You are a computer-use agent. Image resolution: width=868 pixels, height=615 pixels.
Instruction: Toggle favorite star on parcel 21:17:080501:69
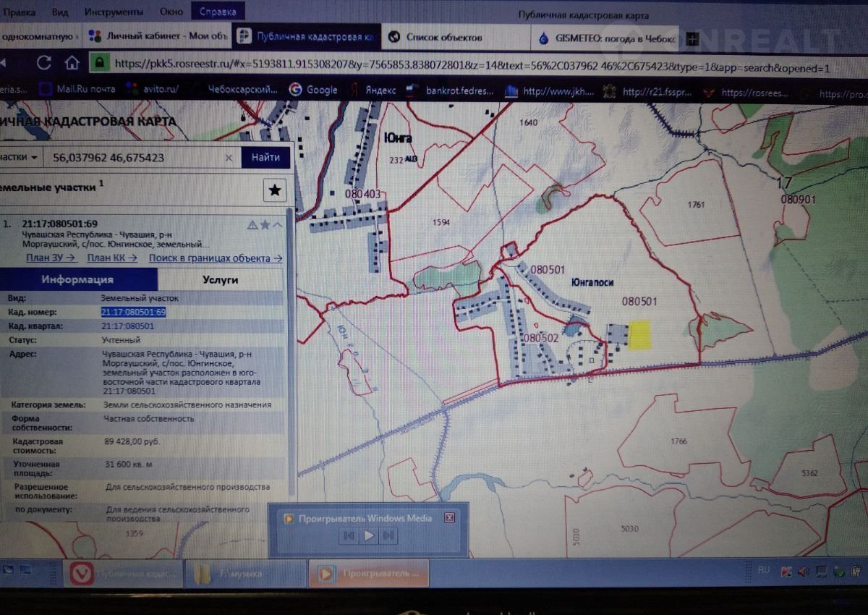pyautogui.click(x=265, y=225)
